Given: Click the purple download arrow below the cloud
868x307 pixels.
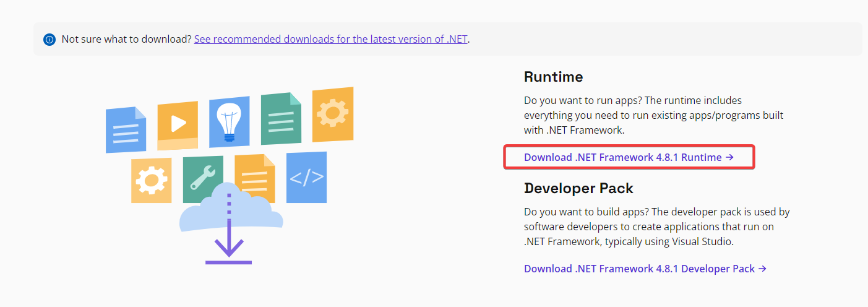Looking at the screenshot, I should [229, 248].
